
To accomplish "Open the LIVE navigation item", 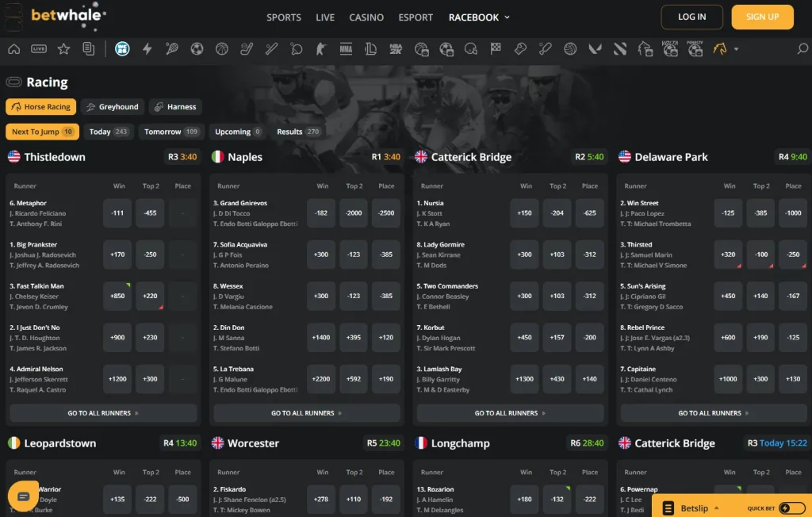I will coord(325,17).
